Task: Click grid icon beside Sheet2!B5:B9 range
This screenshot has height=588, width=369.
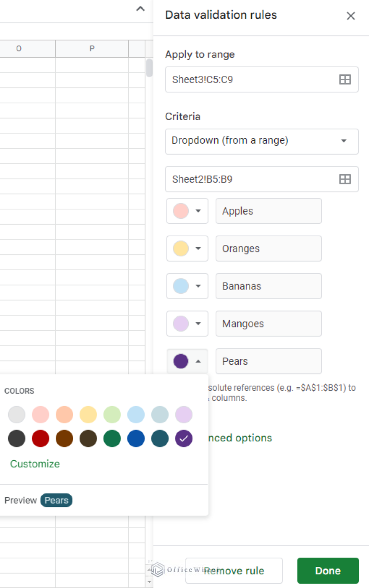Action: coord(345,179)
